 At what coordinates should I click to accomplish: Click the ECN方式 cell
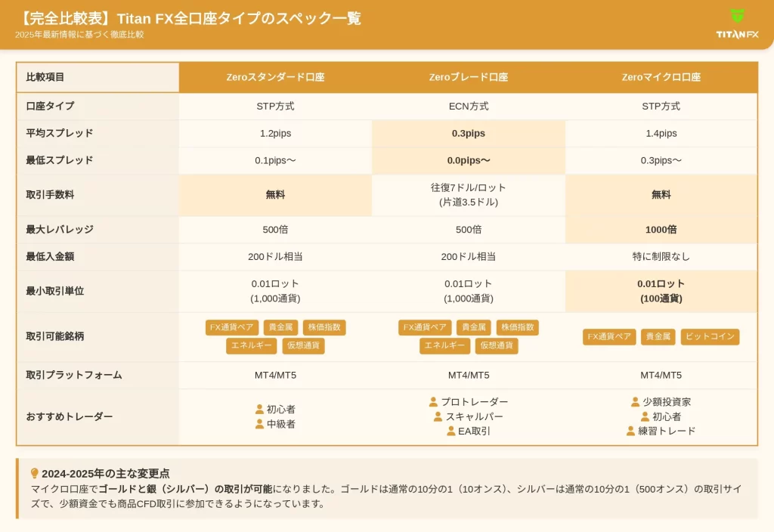pyautogui.click(x=469, y=106)
